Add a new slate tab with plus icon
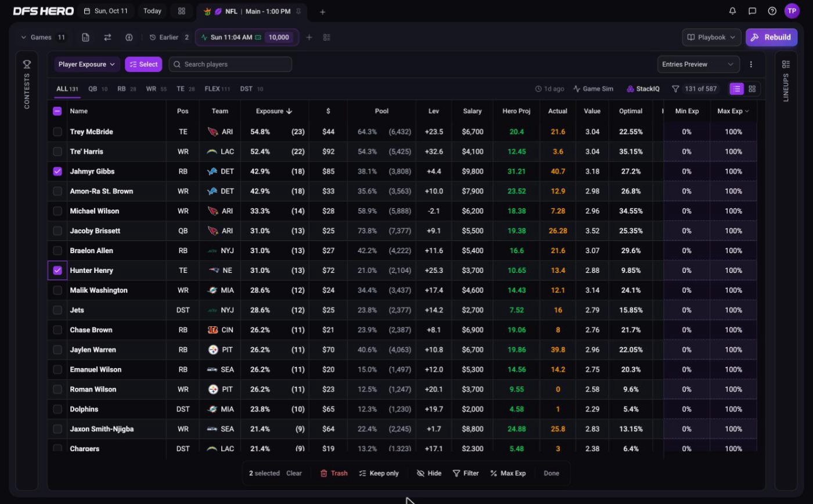 pyautogui.click(x=322, y=12)
